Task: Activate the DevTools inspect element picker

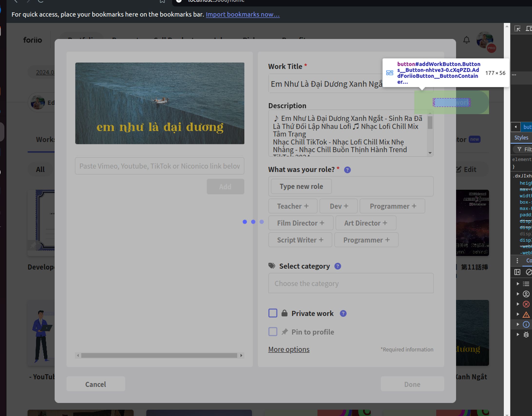Action: tap(517, 28)
